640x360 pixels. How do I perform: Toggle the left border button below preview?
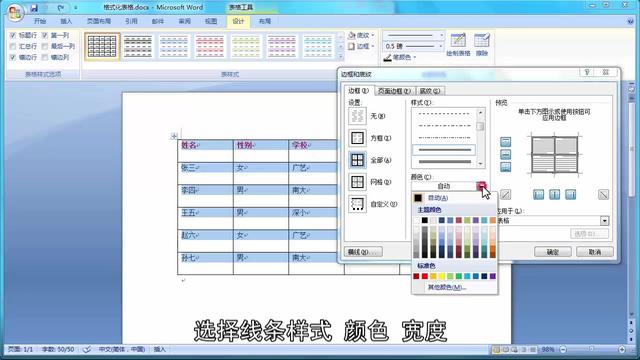click(x=538, y=195)
